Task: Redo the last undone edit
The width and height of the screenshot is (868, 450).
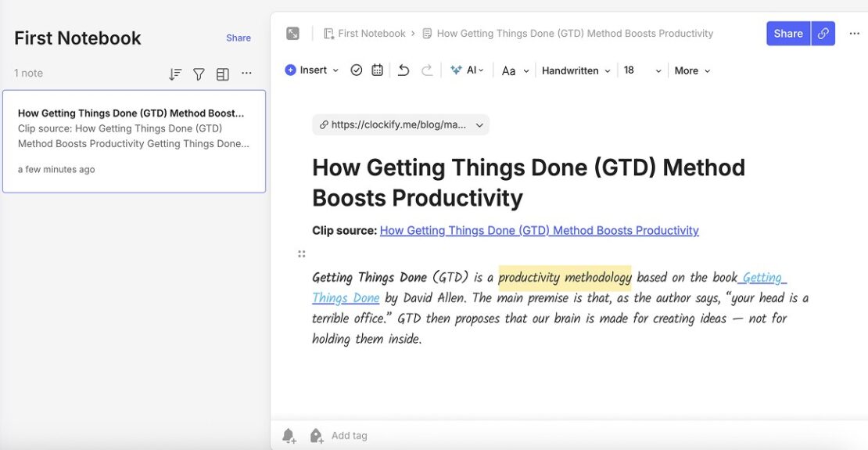Action: coord(427,70)
